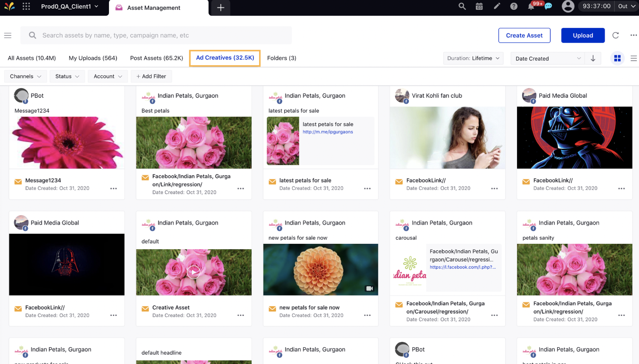The width and height of the screenshot is (639, 364).
Task: Open the chat bubbles icon
Action: pyautogui.click(x=549, y=6)
